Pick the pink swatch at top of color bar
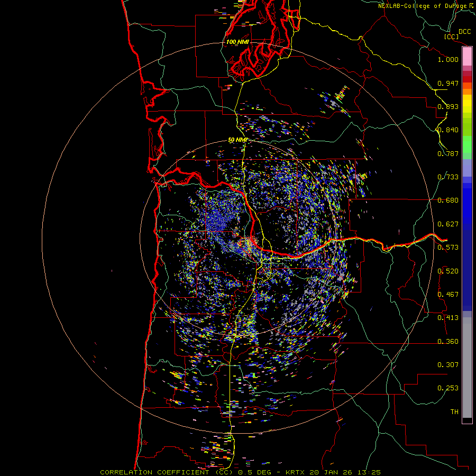This screenshot has height=476, width=476. pyautogui.click(x=467, y=57)
